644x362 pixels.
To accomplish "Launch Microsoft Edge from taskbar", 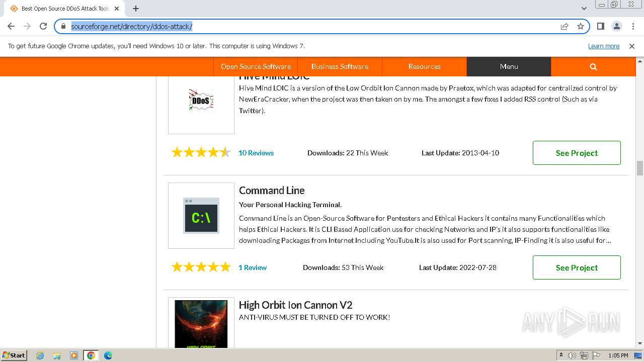I will [x=108, y=355].
